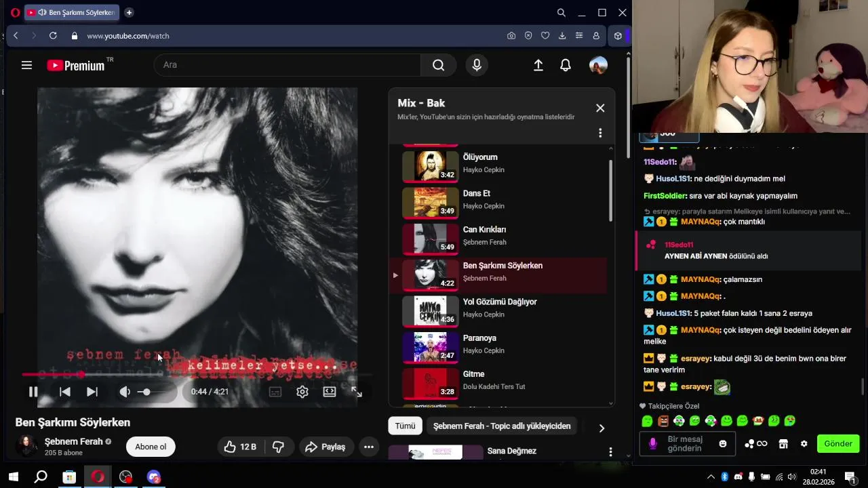Screen dimensions: 868x488
Task: Mute the video speaker icon
Action: (x=125, y=392)
